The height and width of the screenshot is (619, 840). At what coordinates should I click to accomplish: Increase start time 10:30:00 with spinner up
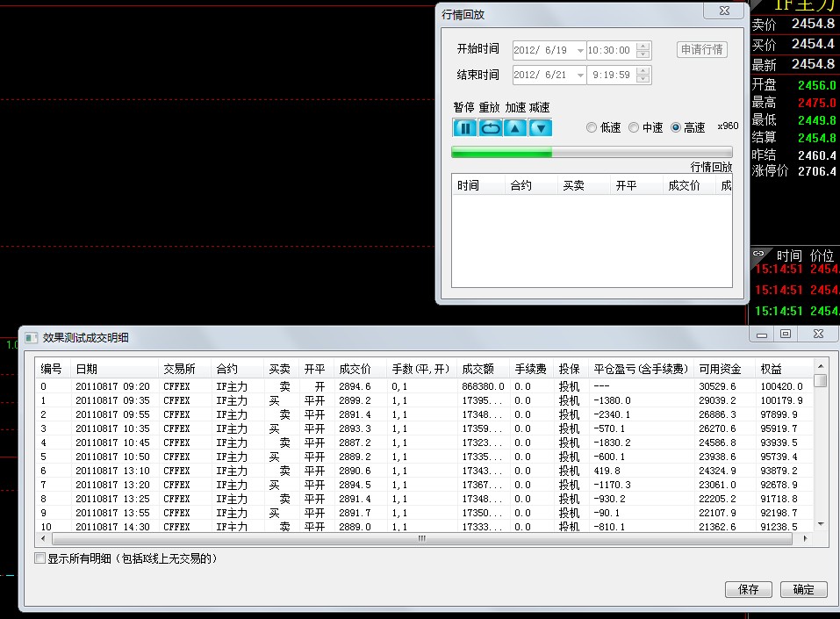coord(644,47)
